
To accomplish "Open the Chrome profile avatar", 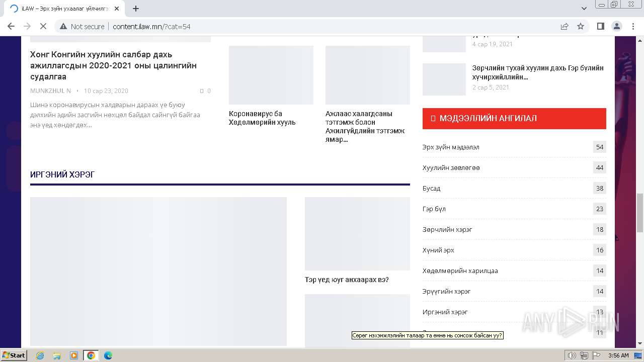I will point(616,26).
